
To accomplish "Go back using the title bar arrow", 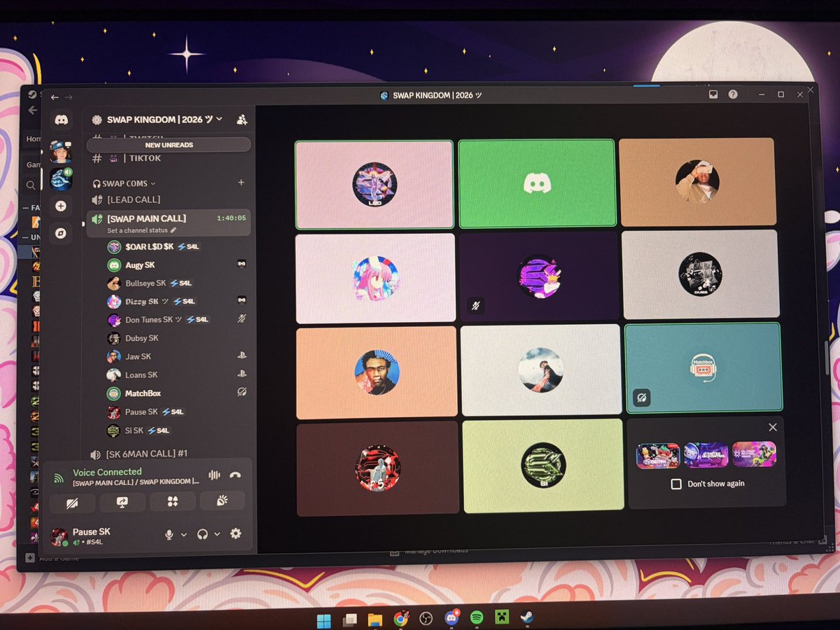I will (x=55, y=97).
